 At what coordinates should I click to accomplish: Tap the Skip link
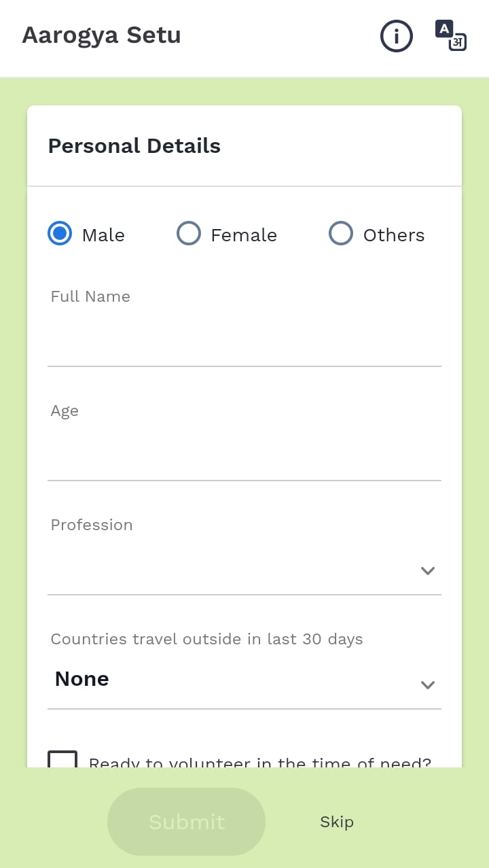click(337, 822)
